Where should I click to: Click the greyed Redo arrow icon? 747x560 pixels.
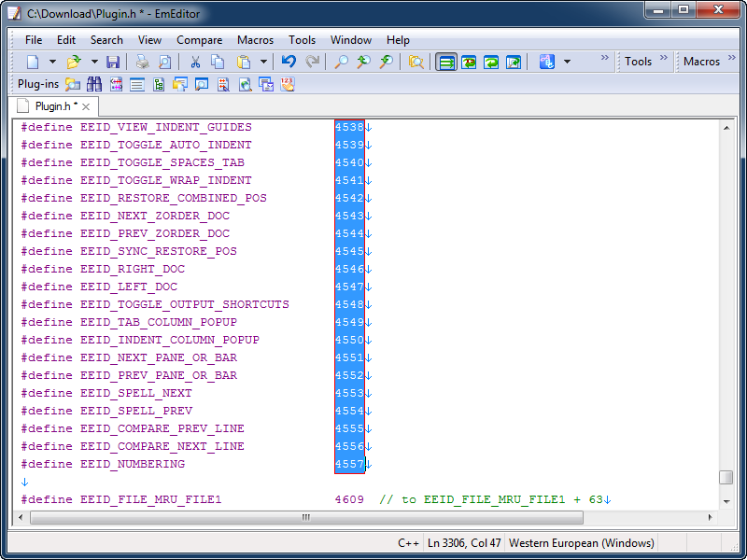(312, 62)
